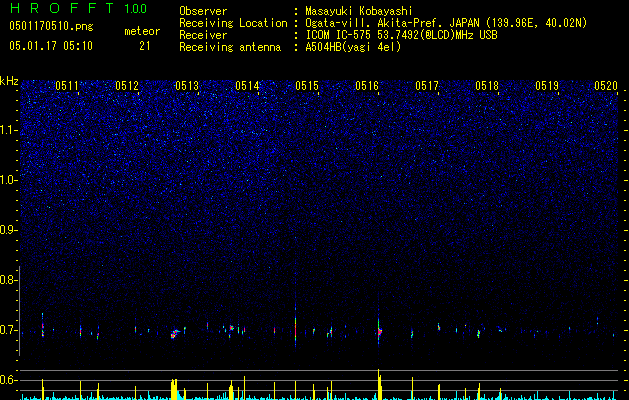This screenshot has height=400, width=629.
Task: Click the kHz axis unit label
Action: (9, 81)
